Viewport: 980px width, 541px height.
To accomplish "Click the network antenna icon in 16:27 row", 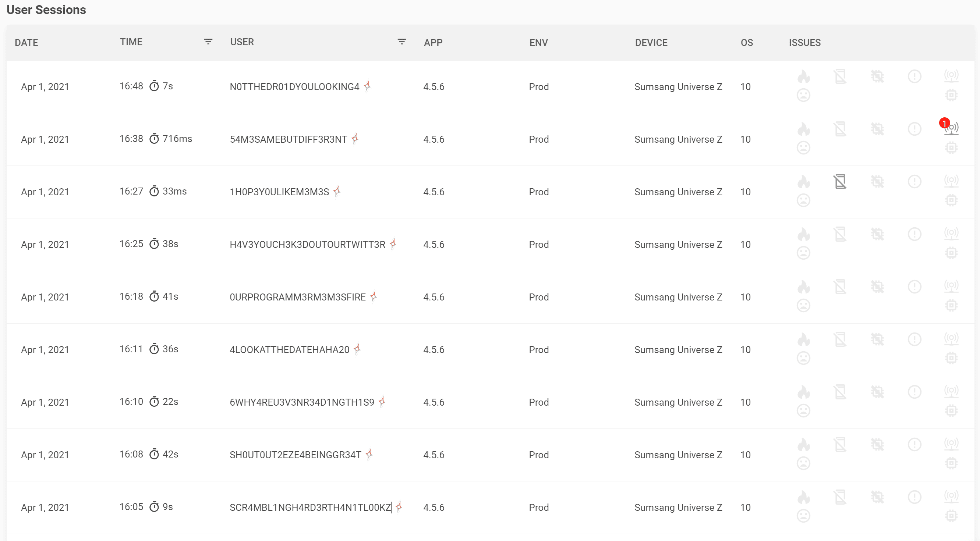I will point(951,181).
